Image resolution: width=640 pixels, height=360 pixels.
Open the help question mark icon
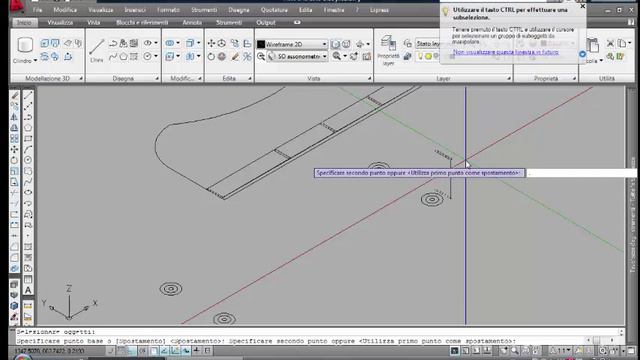631,22
